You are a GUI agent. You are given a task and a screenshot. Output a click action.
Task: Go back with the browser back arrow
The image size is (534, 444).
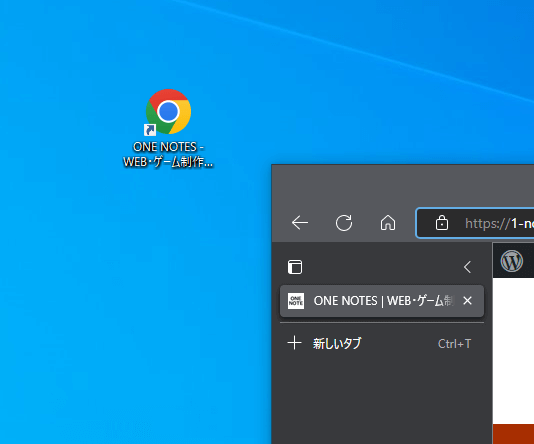click(300, 223)
